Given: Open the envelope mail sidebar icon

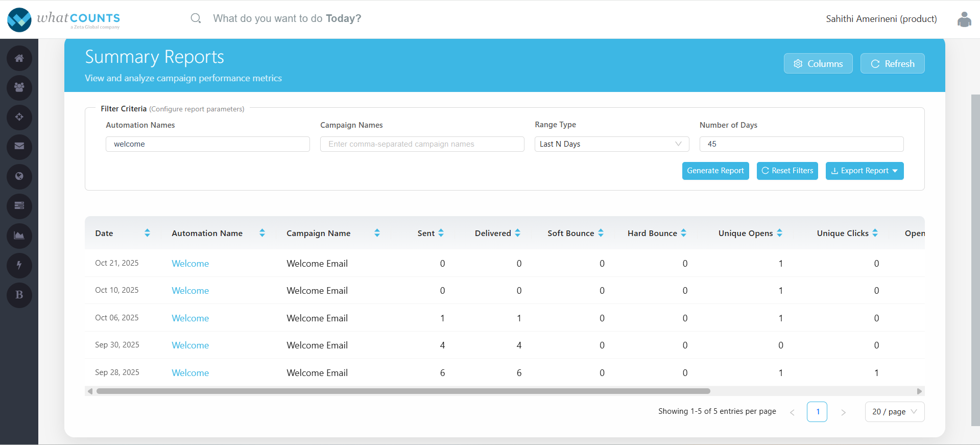Looking at the screenshot, I should [19, 146].
